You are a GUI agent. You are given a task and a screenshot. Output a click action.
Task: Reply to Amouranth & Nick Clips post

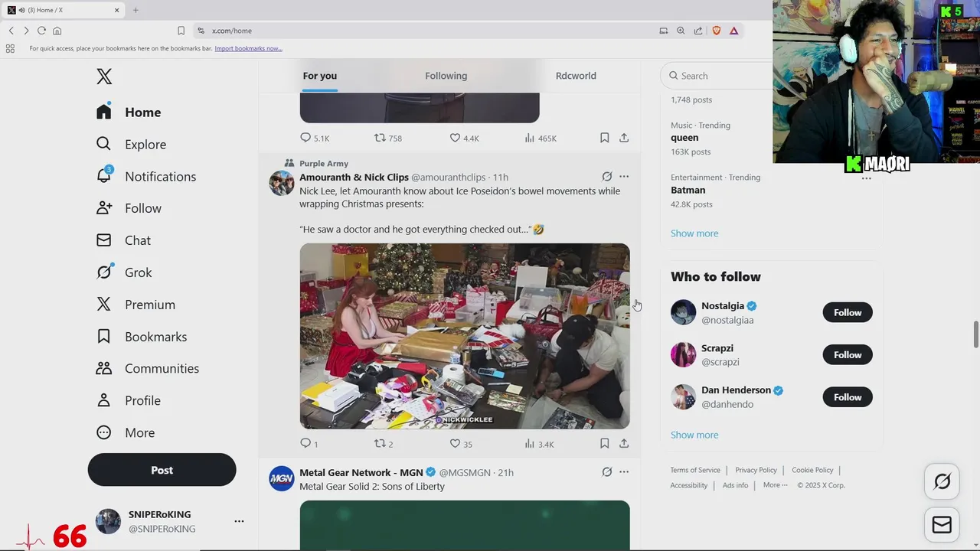pos(305,444)
